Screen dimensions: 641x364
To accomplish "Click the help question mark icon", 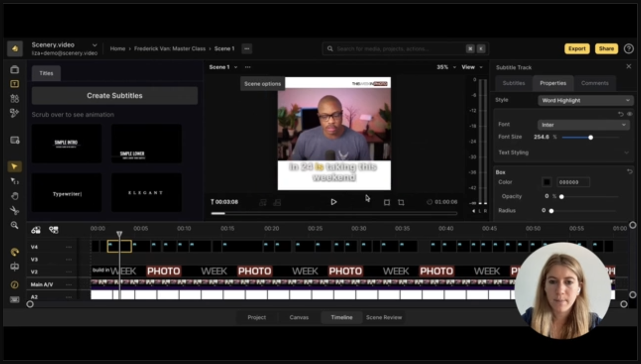I will pos(628,49).
